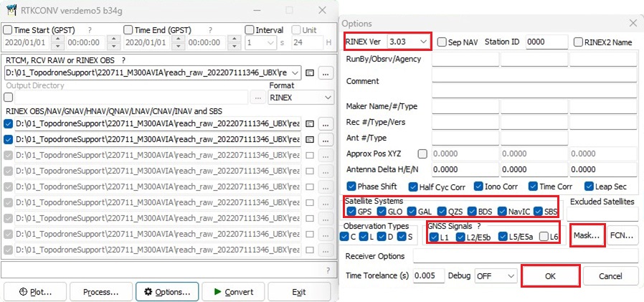Confirm options with OK button
Screen dimensions: 644x302
click(x=550, y=276)
